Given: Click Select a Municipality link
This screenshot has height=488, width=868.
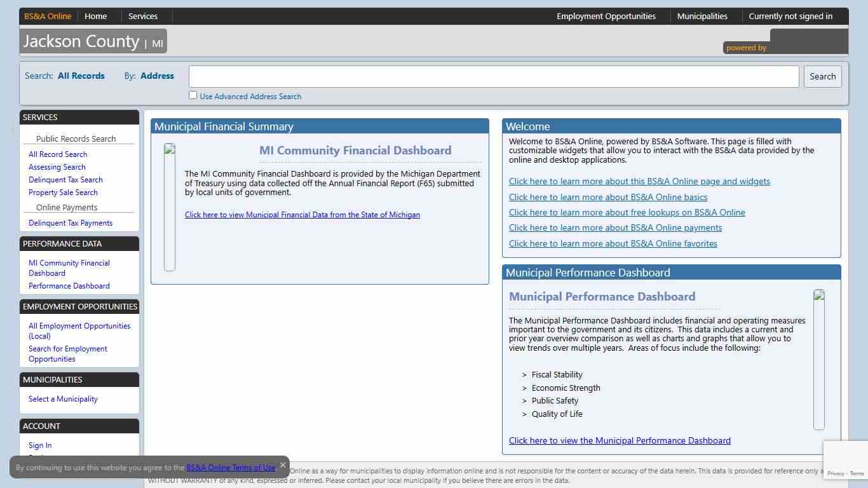Looking at the screenshot, I should [x=63, y=399].
